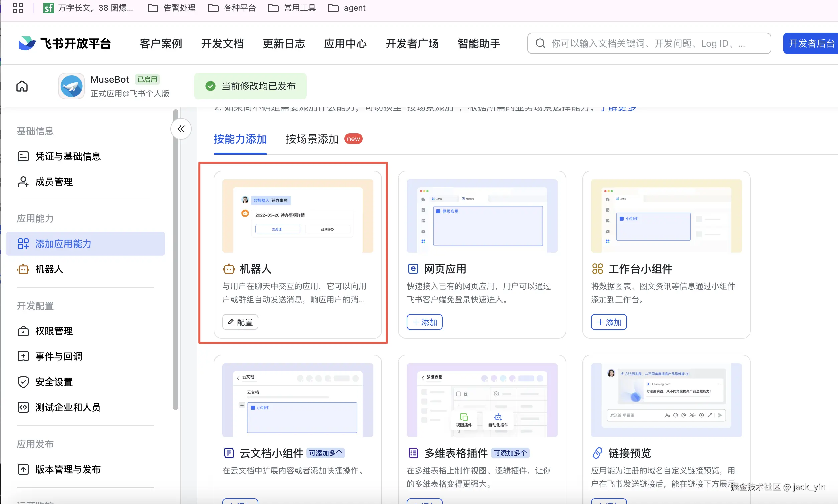Click the MuseBot whale app avatar

click(x=72, y=86)
